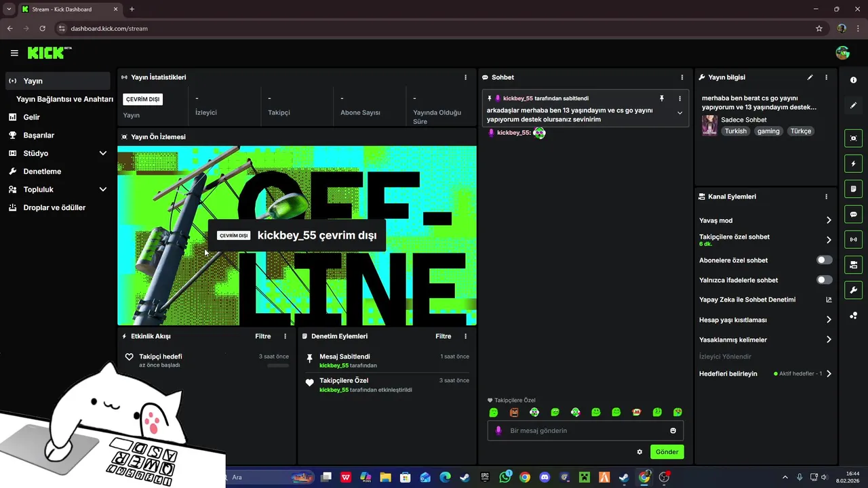Toggle Yalnızca ifadelerle sohbet switch
The width and height of the screenshot is (868, 488).
824,280
